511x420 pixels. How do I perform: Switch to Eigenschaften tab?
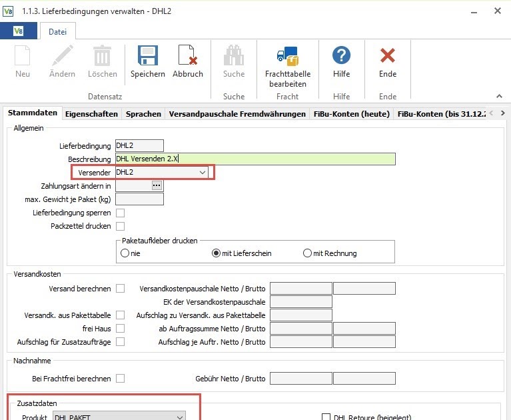(91, 114)
